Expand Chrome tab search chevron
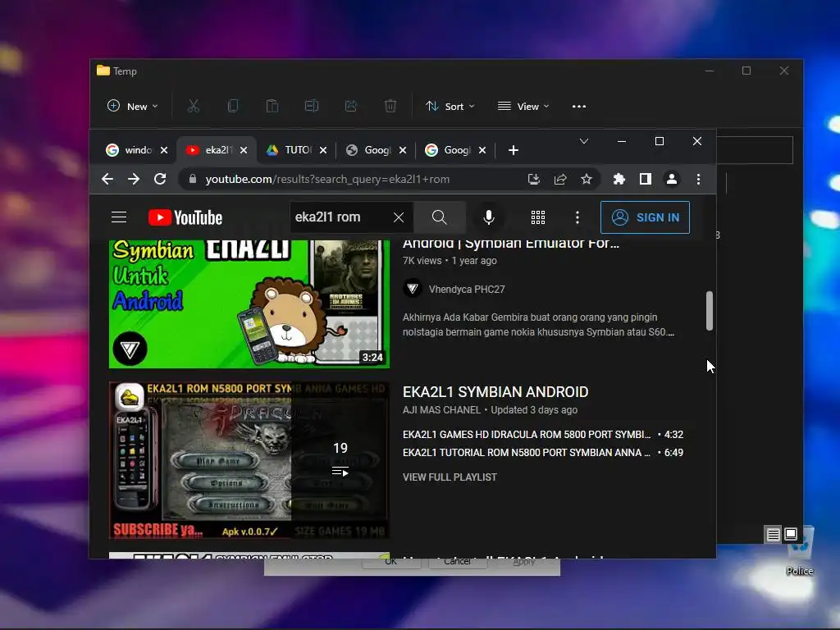This screenshot has height=630, width=840. pos(584,141)
